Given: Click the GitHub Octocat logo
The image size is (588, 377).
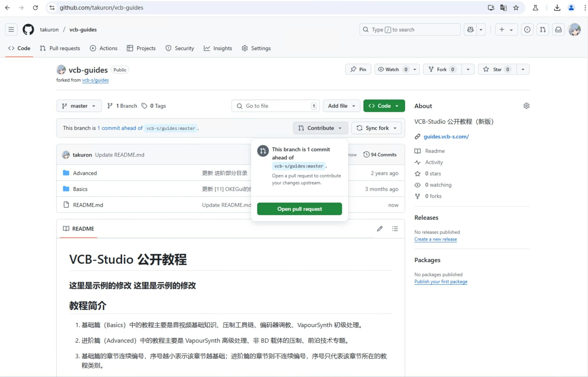Looking at the screenshot, I should coord(28,30).
